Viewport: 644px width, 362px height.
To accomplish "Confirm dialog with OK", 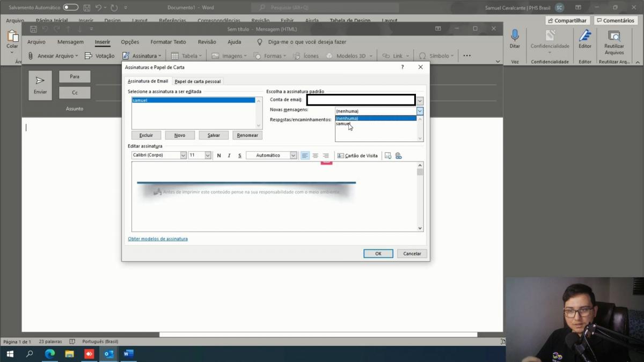I will pyautogui.click(x=378, y=254).
